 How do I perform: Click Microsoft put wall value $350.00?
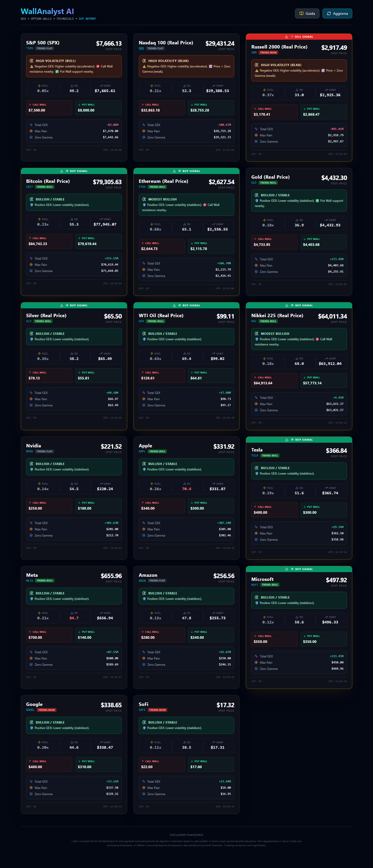pos(310,642)
